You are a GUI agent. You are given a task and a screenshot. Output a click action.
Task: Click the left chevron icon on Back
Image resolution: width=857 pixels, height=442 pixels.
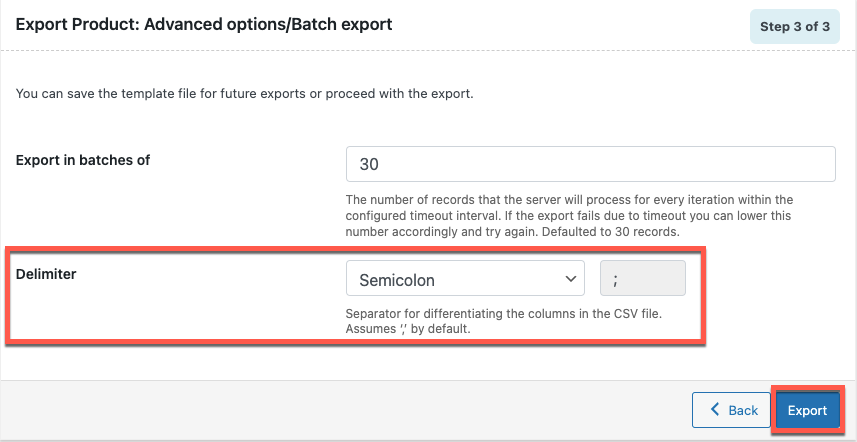tap(714, 410)
